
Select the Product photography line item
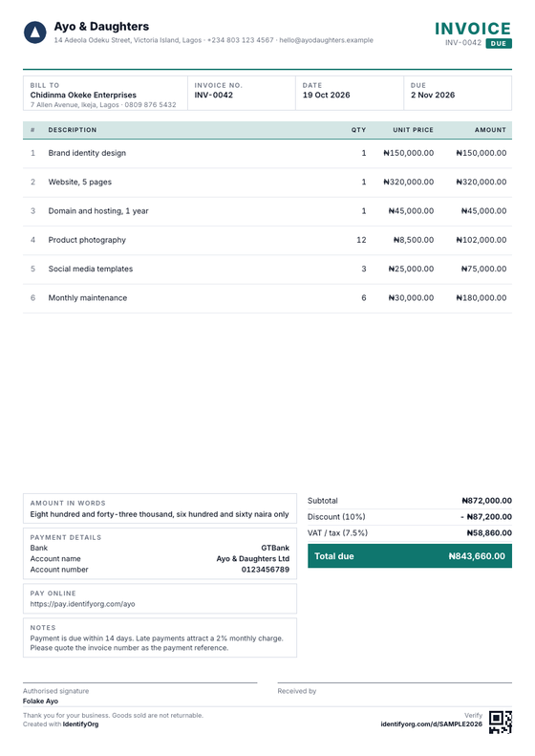pyautogui.click(x=267, y=240)
